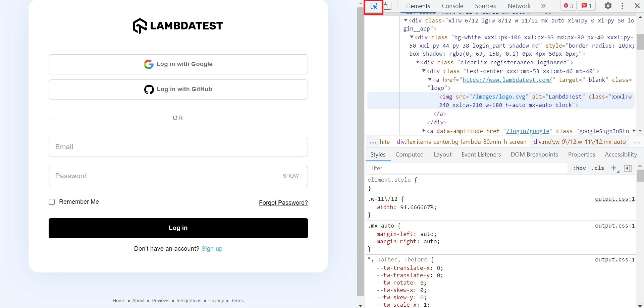Viewport: 644px width, 308px height.
Task: Click the plus icon to add new style rule
Action: click(x=614, y=168)
